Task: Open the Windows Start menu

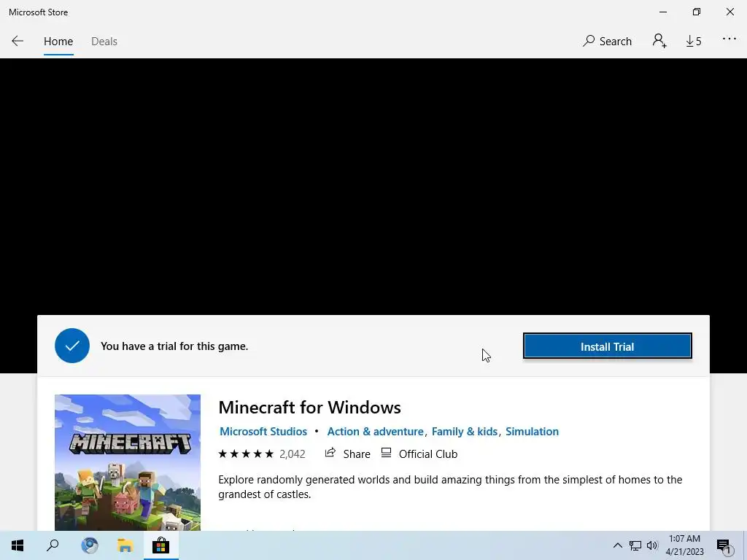Action: pyautogui.click(x=18, y=545)
